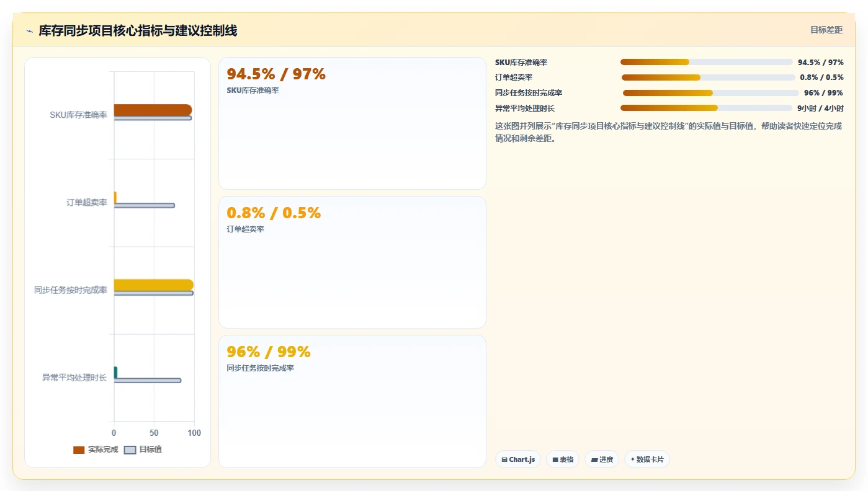868x491 pixels.
Task: Click the 异常平均处理时长 progress row label
Action: pyautogui.click(x=525, y=108)
